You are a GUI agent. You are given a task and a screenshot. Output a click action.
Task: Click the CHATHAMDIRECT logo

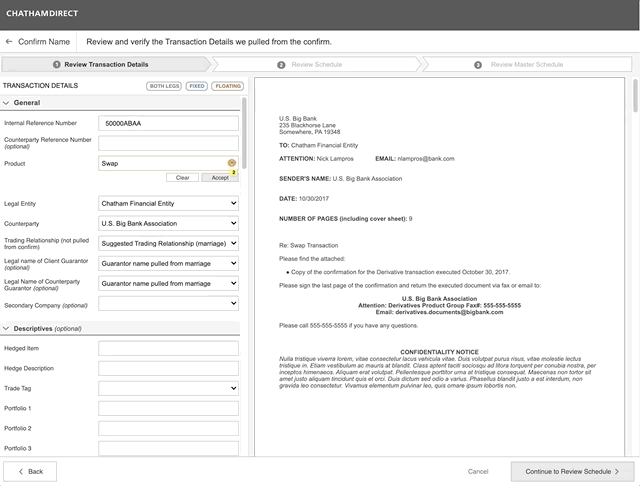coord(42,13)
